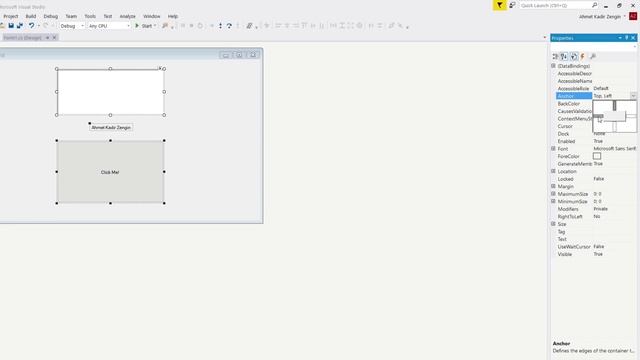The width and height of the screenshot is (640, 360).
Task: Select the white text box on the form
Action: point(110,92)
